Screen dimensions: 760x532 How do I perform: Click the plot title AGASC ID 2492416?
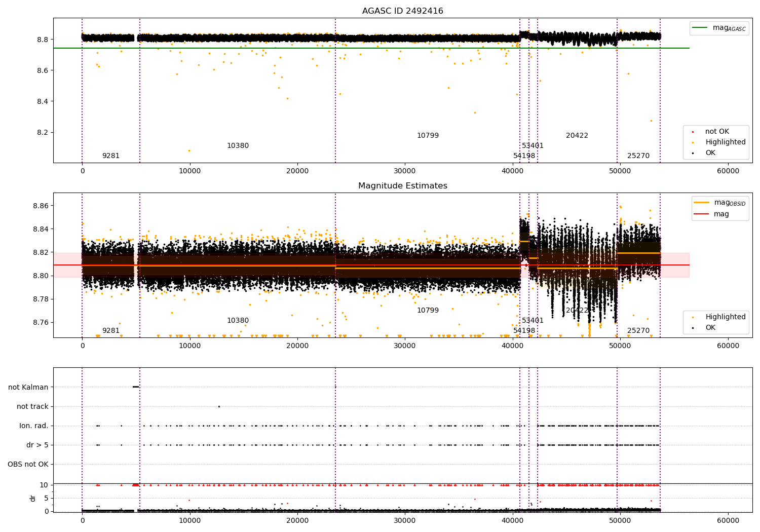point(402,11)
